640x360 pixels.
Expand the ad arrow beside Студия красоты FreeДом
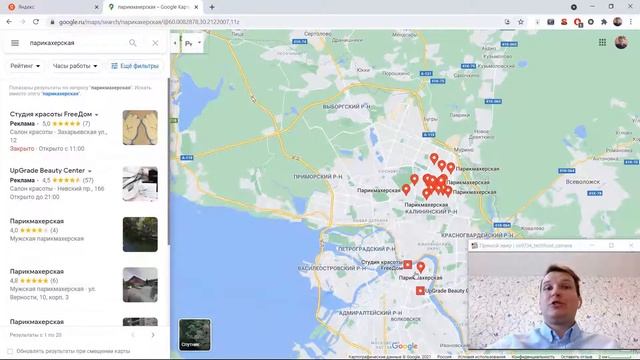click(96, 115)
